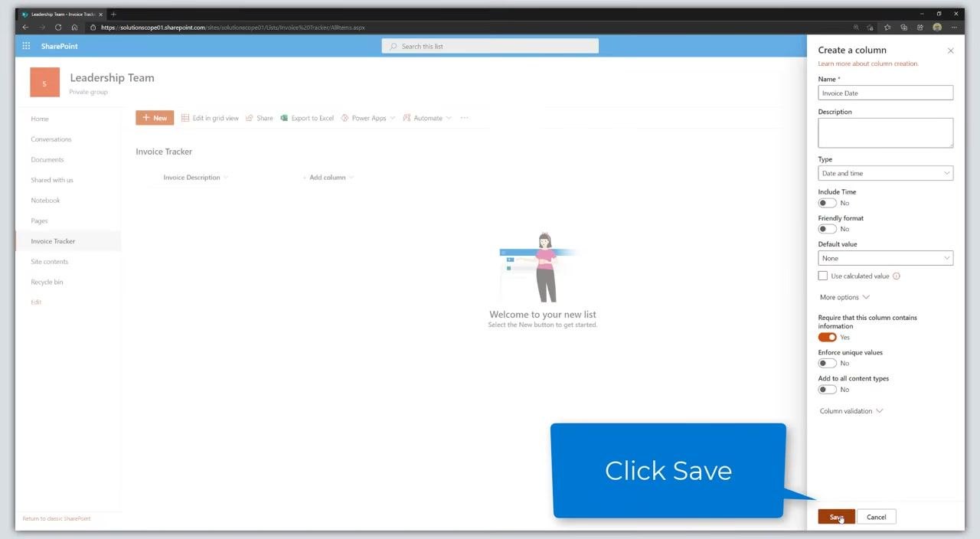Open calculated value info icon
This screenshot has width=980, height=539.
click(897, 276)
